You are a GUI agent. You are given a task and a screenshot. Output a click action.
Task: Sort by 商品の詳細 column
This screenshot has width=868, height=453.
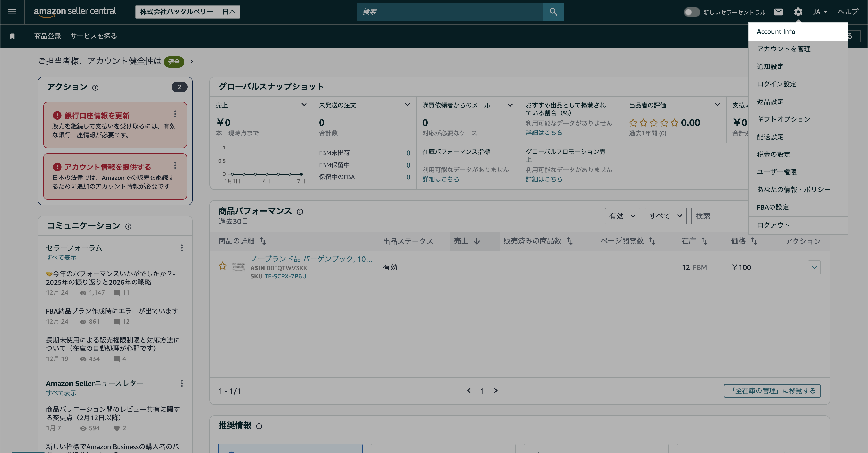263,241
